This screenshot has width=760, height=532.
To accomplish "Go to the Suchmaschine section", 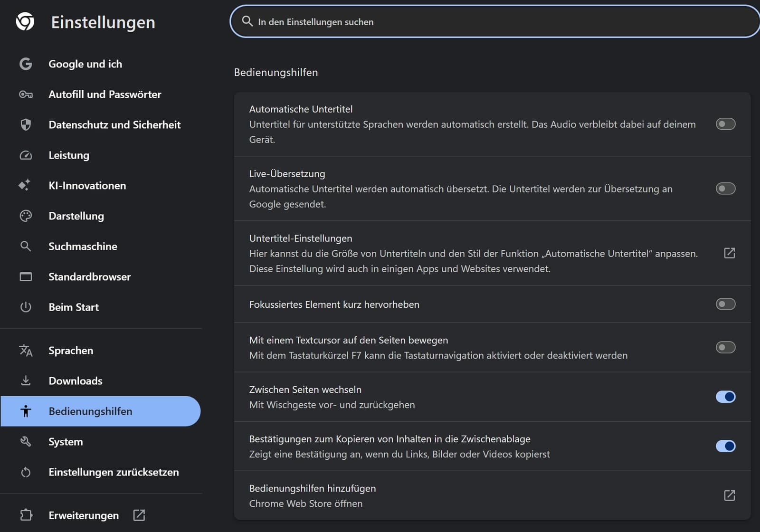I will [101, 246].
